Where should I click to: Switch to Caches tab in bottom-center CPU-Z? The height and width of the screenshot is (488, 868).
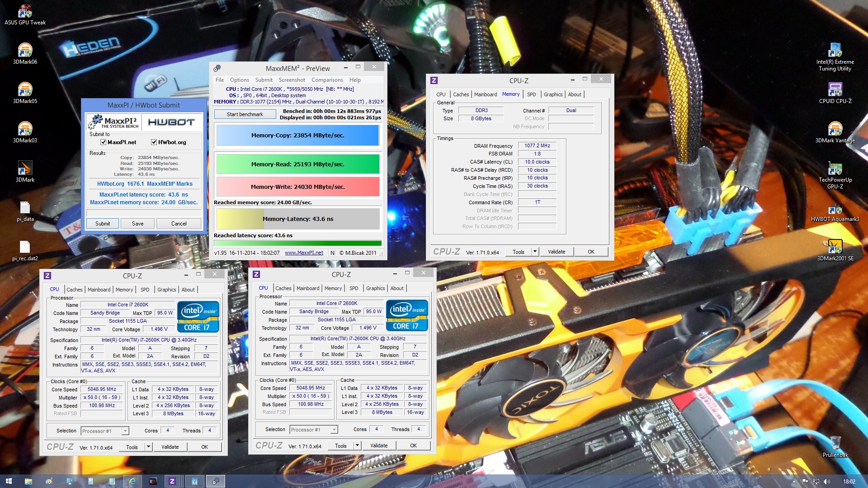pyautogui.click(x=283, y=288)
